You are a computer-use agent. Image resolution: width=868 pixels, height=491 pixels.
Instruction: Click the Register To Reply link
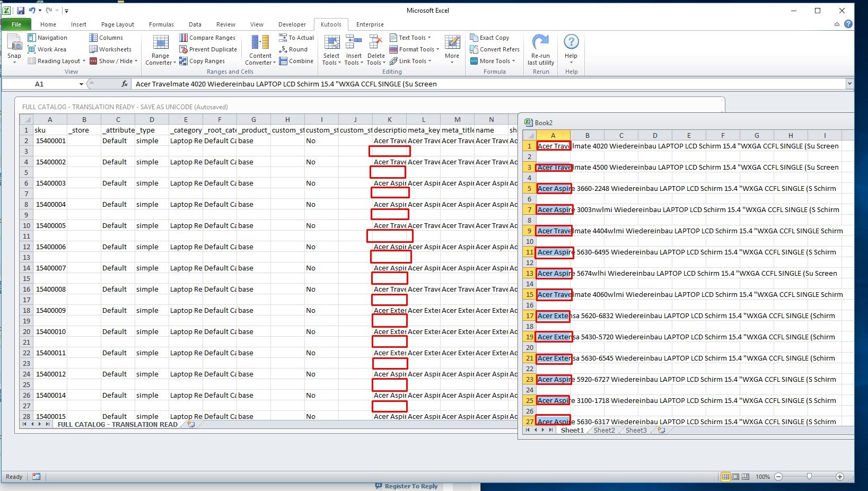point(407,486)
